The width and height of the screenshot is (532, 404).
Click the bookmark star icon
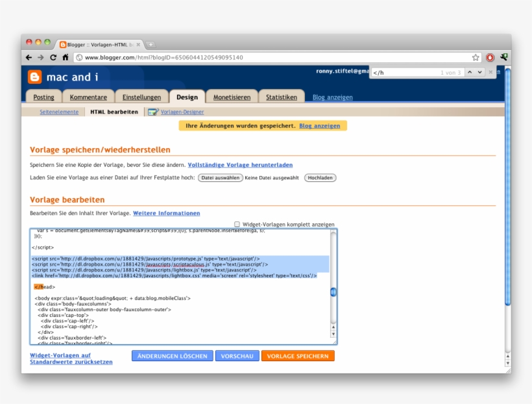coord(476,57)
